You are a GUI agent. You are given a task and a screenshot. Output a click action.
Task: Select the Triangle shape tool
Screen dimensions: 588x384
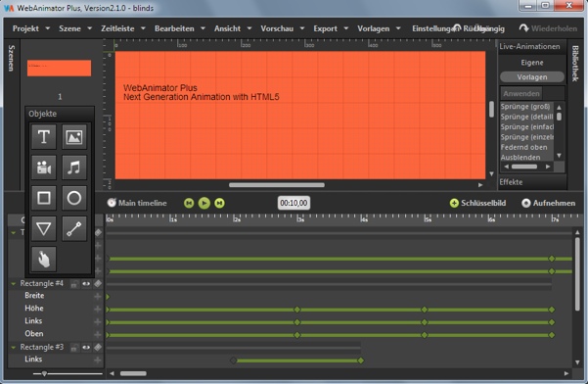coord(44,228)
